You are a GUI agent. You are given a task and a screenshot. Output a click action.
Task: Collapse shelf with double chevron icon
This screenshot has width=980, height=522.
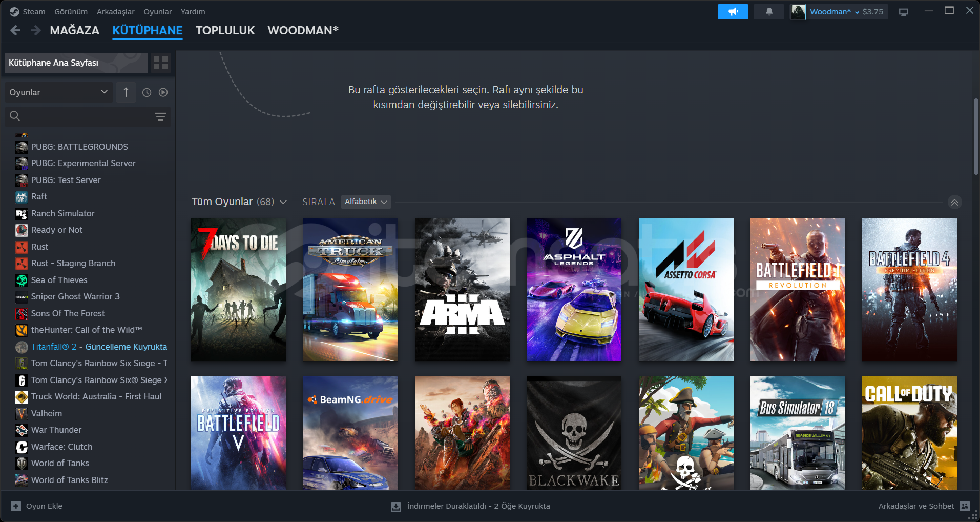[x=954, y=202]
